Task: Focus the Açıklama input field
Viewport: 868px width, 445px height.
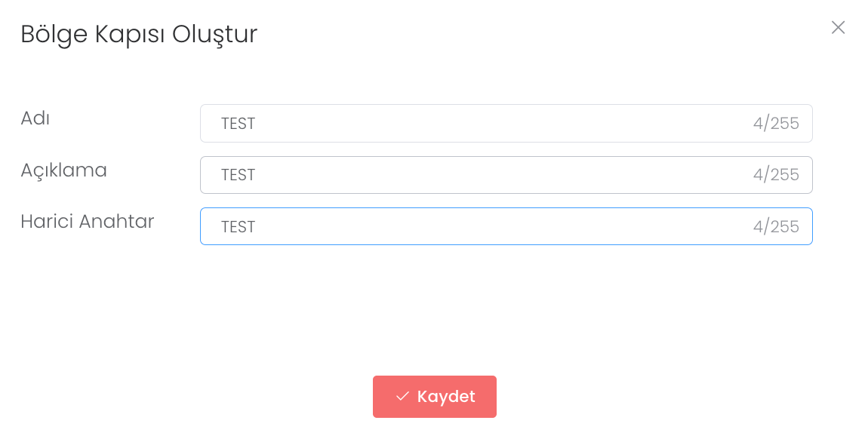Action: pyautogui.click(x=483, y=175)
